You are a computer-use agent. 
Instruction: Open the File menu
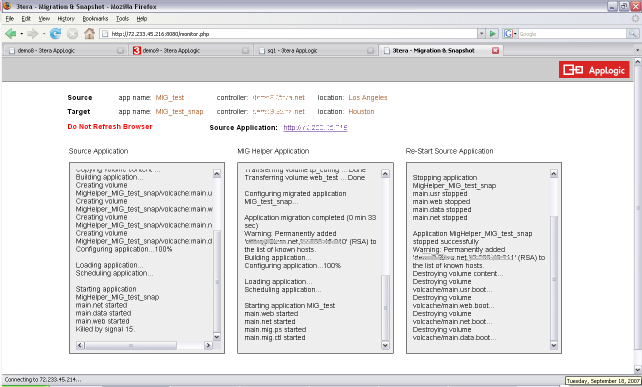click(x=10, y=18)
